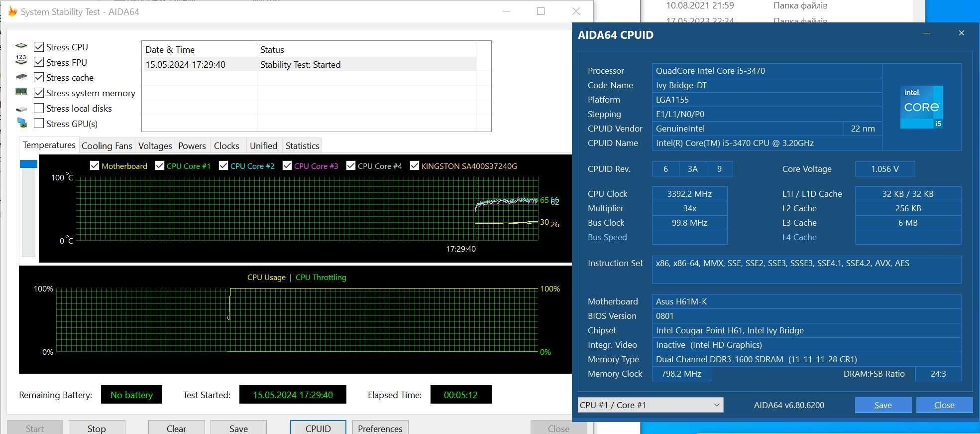Image resolution: width=980 pixels, height=434 pixels.
Task: Click the DRAM:FSB Ratio 24:3 value
Action: coord(938,374)
